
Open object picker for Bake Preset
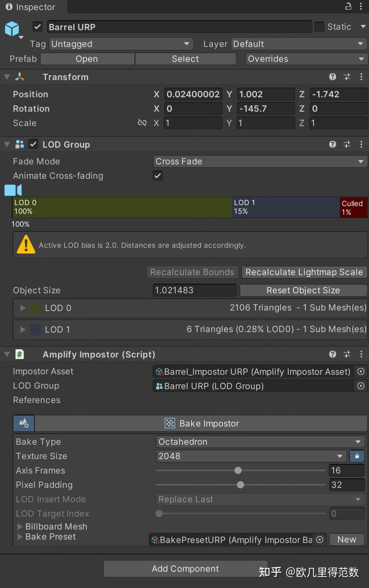coord(320,540)
